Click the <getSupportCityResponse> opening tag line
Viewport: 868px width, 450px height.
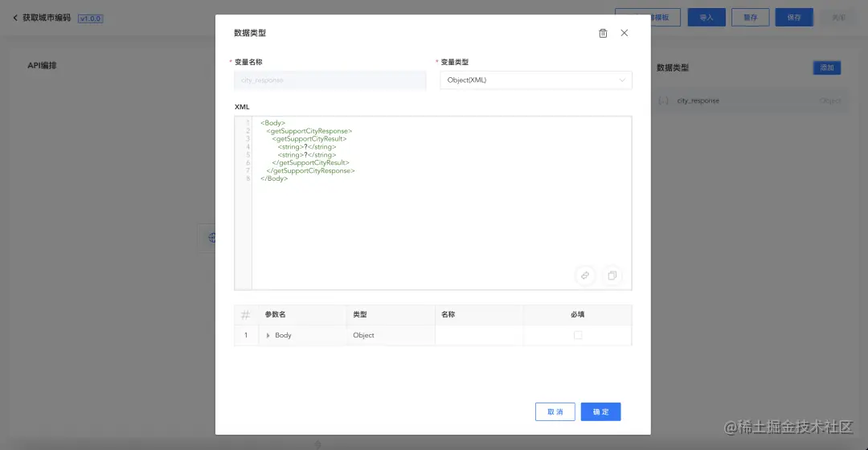[x=309, y=131]
